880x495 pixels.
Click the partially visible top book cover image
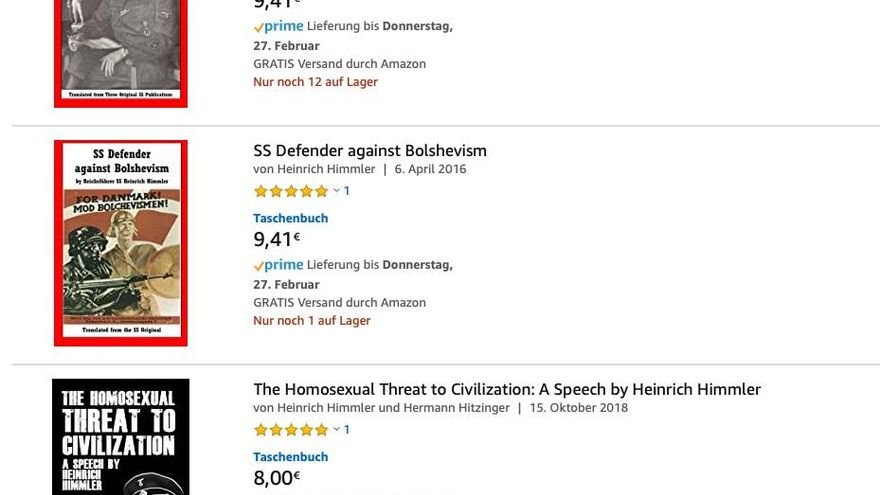pyautogui.click(x=120, y=50)
